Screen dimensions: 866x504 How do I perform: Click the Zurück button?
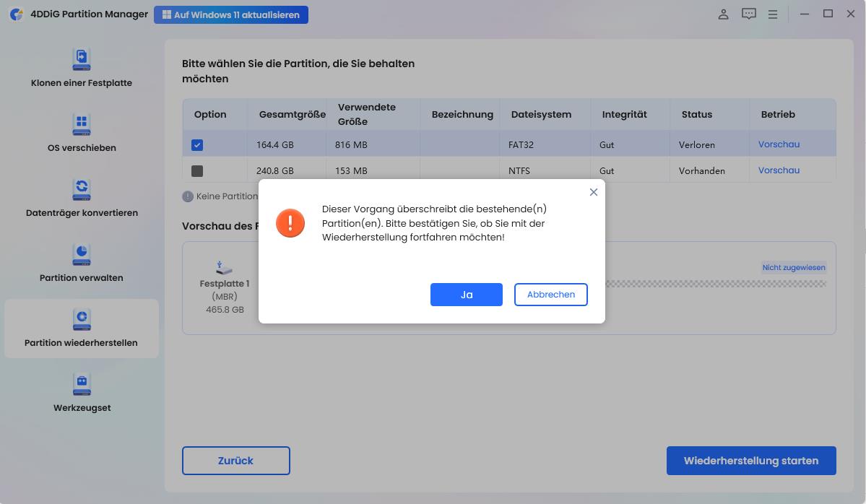[x=236, y=461]
